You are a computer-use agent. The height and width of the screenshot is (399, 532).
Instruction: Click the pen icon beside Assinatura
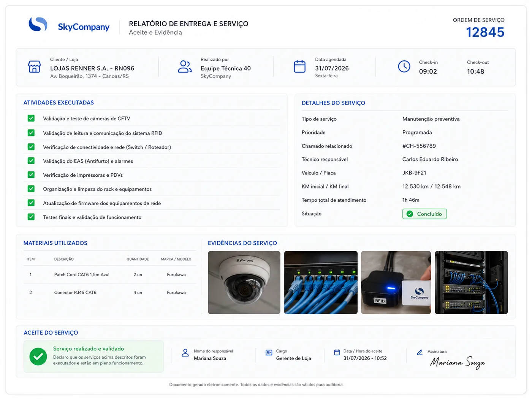click(x=420, y=353)
